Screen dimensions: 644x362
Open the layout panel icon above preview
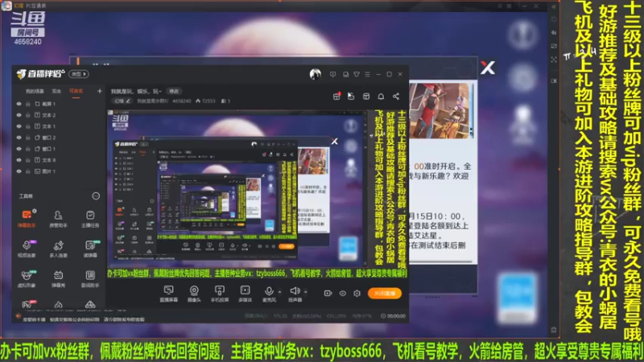366,96
